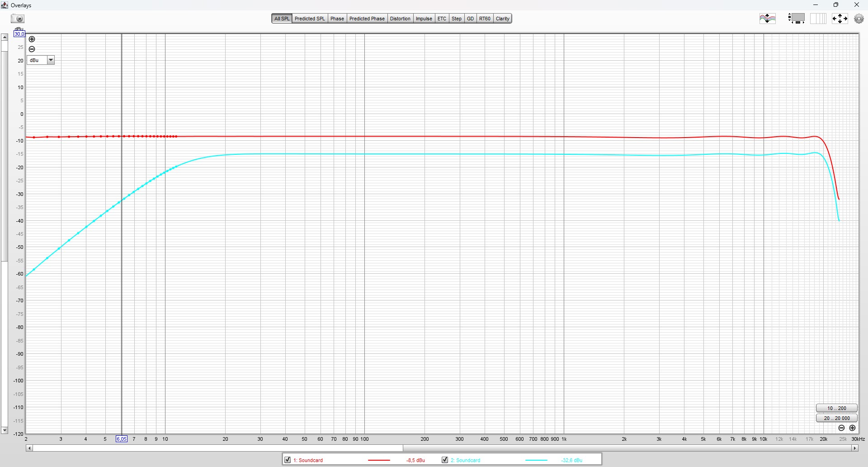The width and height of the screenshot is (868, 467).
Task: Set range with 20 .. 20 000 button
Action: [836, 418]
